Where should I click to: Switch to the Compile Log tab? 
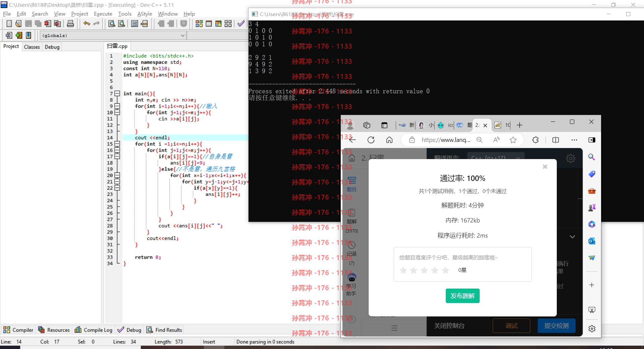[x=94, y=330]
